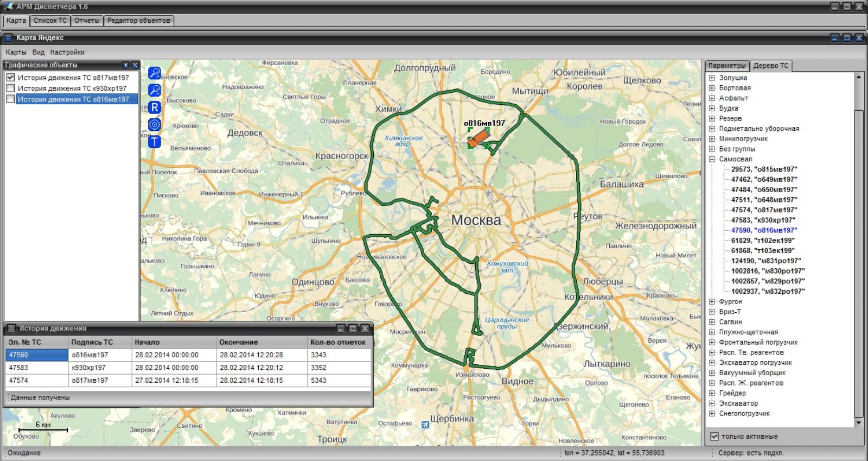Click the vehicle tree vertical scrollbar
Image resolution: width=868 pixels, height=461 pixels.
click(858, 250)
